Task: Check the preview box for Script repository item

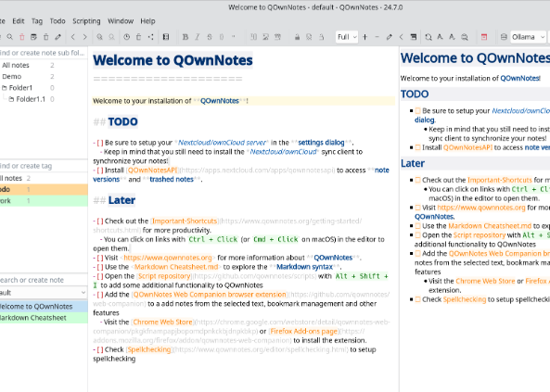Action: (417, 234)
